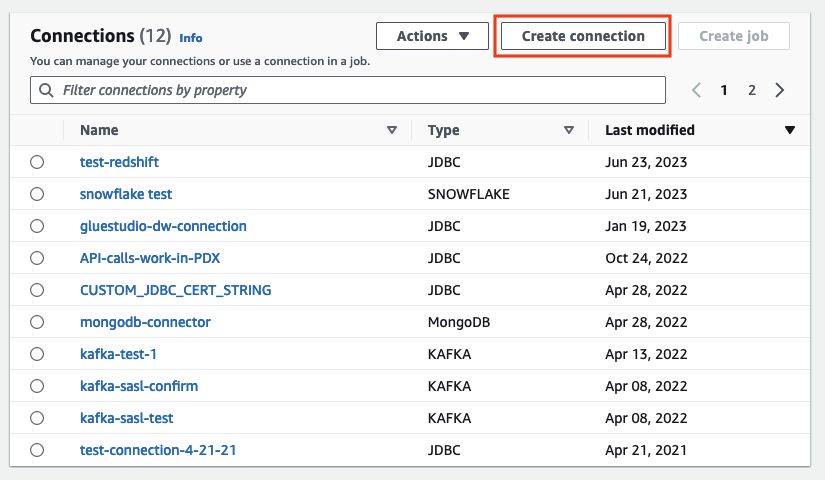Click the next page arrow icon
This screenshot has height=480, width=825.
(x=780, y=90)
